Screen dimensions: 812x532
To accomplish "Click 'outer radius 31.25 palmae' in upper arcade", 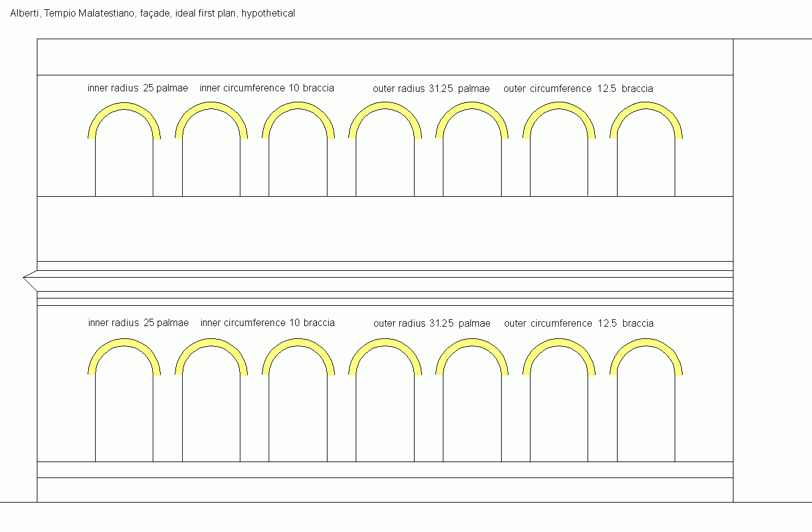I will [x=431, y=88].
